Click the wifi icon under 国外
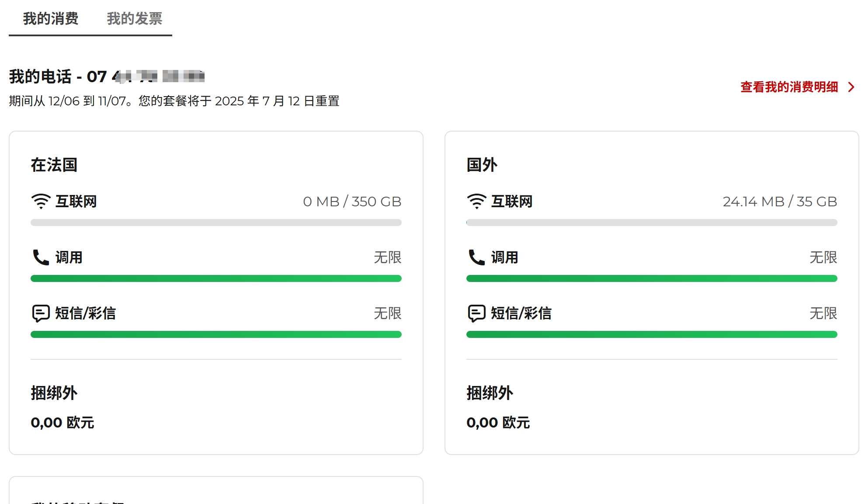This screenshot has height=504, width=865. coord(477,202)
